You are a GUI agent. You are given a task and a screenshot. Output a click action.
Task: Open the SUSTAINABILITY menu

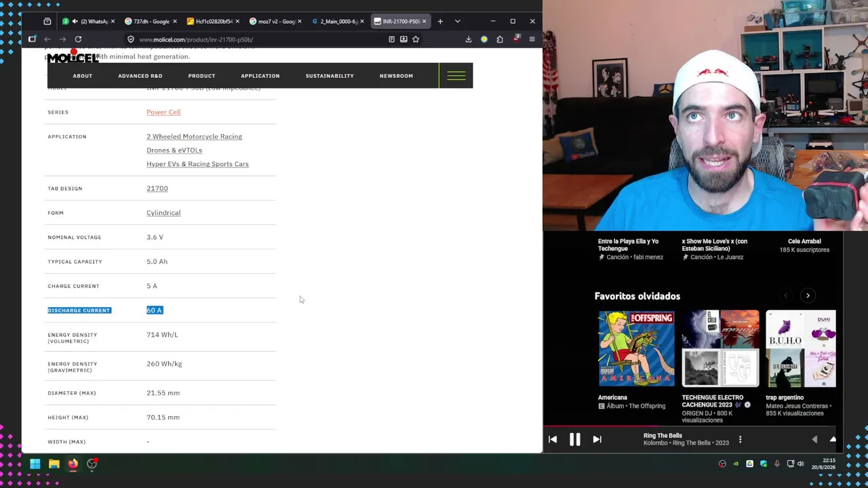click(330, 76)
